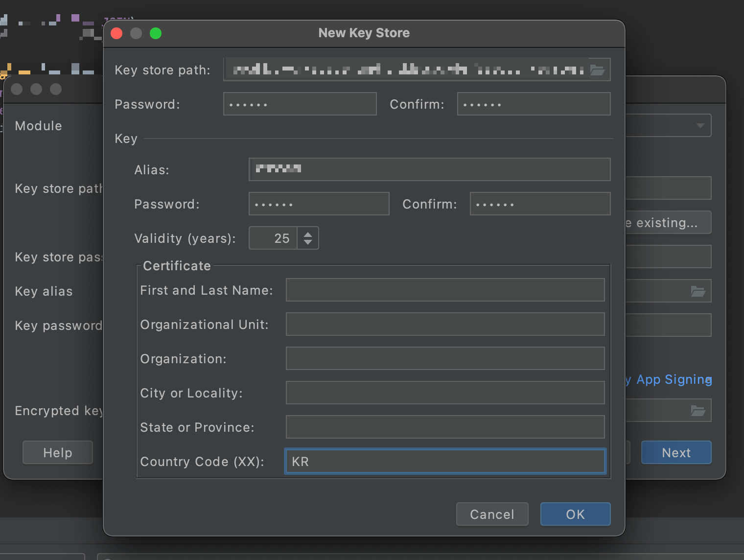Click the City or Locality field
The height and width of the screenshot is (560, 744).
click(x=445, y=393)
